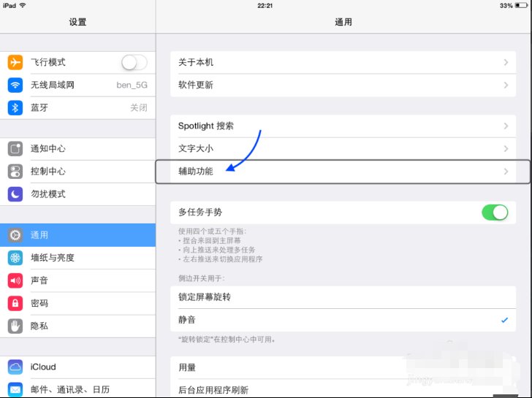This screenshot has height=398, width=532.
Task: Open 声音 settings section
Action: (x=77, y=280)
